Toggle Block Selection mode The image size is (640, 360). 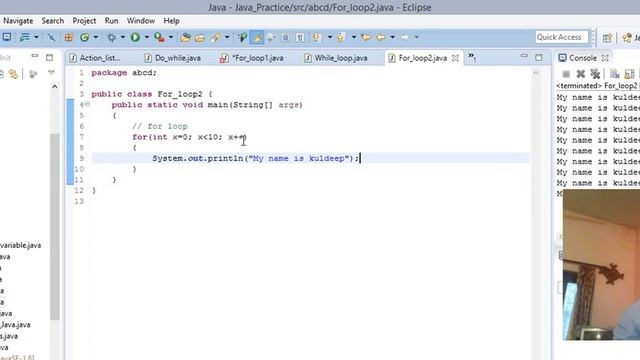[x=285, y=38]
